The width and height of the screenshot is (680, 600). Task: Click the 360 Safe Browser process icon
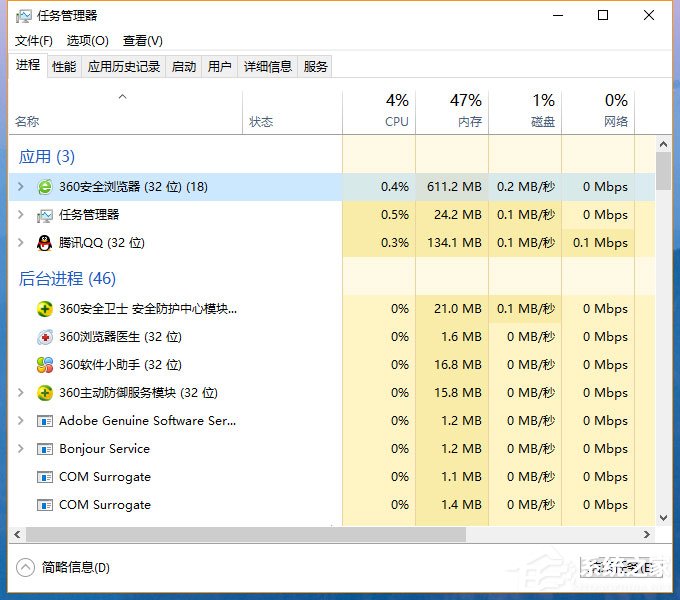pyautogui.click(x=45, y=187)
